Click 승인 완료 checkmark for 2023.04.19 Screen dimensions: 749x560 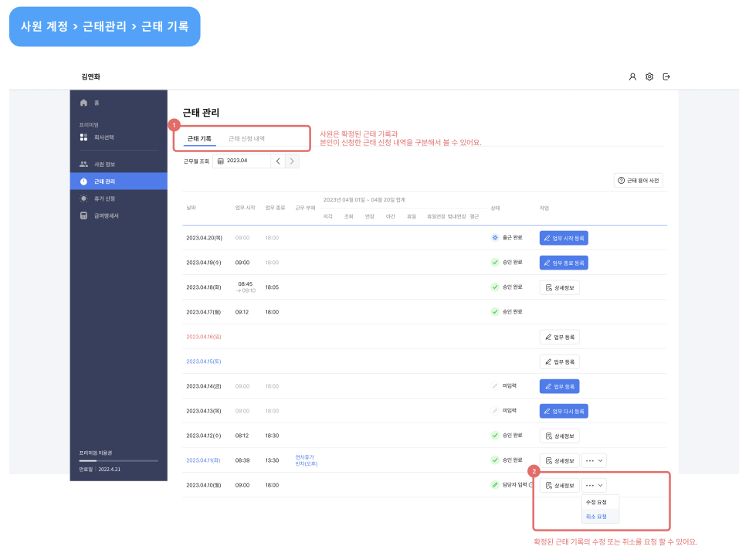tap(495, 263)
